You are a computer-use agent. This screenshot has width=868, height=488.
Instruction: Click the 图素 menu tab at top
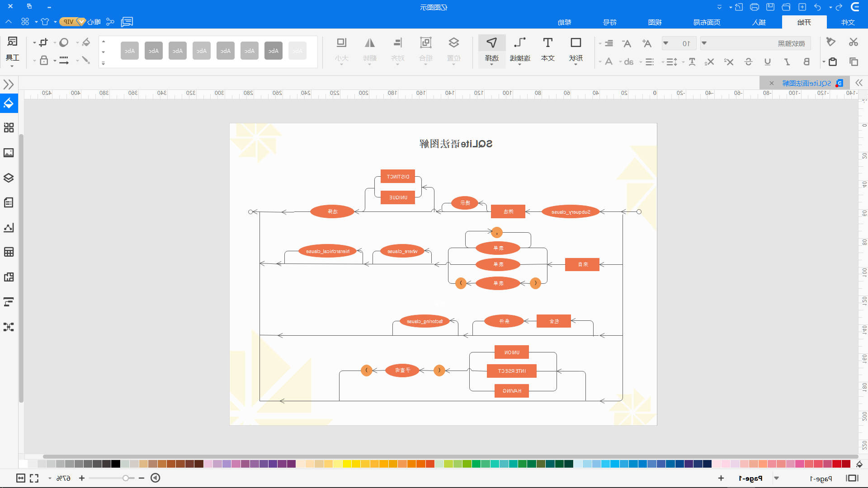pyautogui.click(x=655, y=22)
